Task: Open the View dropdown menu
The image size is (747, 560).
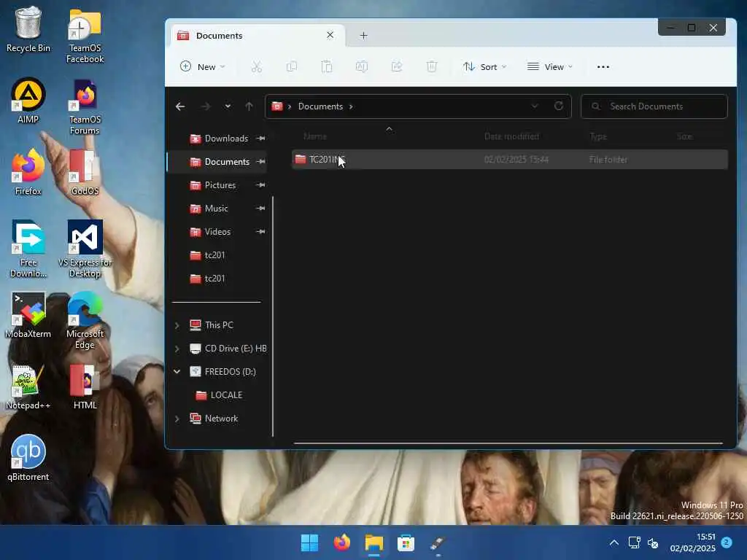Action: [550, 66]
